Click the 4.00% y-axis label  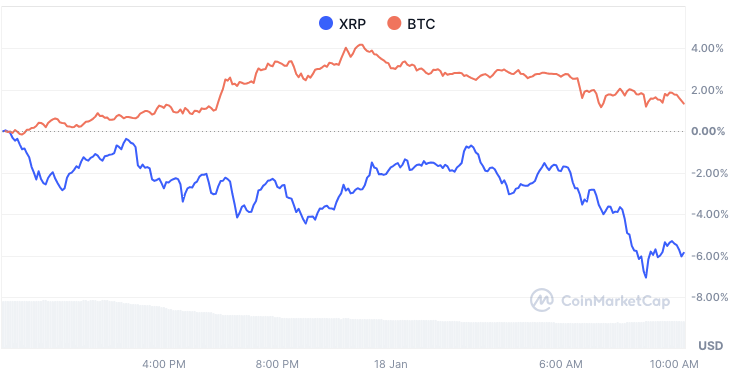707,48
